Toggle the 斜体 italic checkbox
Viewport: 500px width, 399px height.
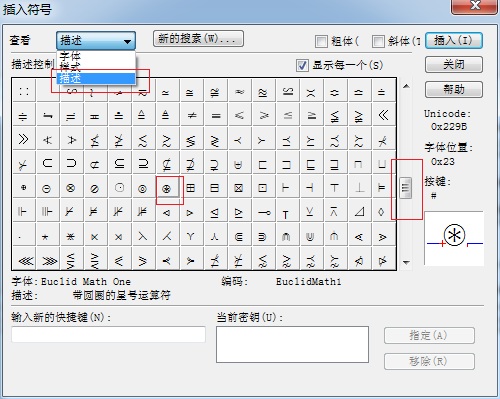pos(378,41)
